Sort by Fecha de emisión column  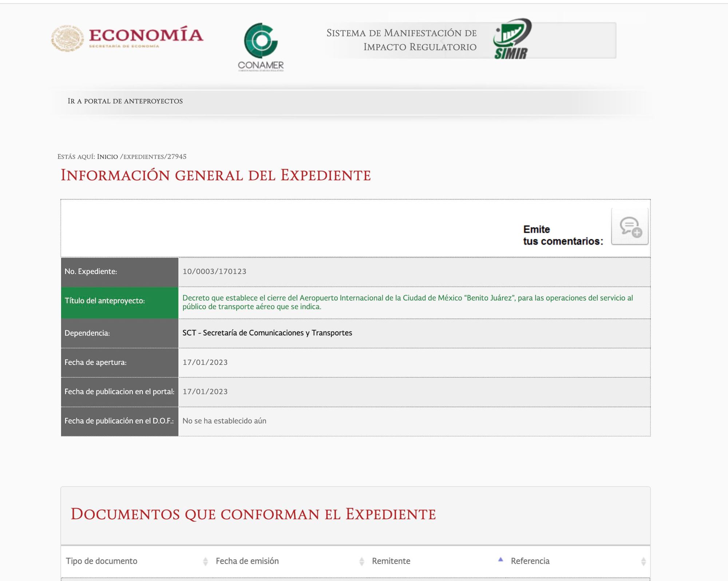(289, 561)
